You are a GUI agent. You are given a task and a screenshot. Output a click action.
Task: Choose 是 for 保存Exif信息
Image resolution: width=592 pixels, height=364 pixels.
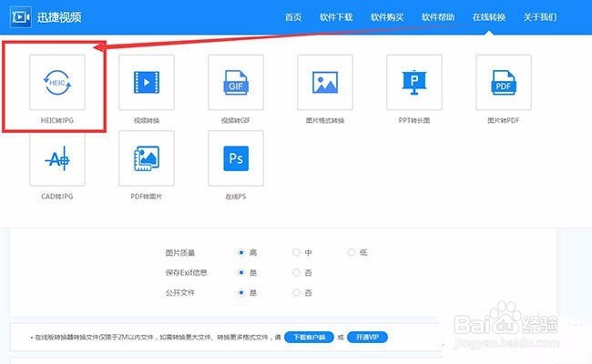pyautogui.click(x=241, y=272)
